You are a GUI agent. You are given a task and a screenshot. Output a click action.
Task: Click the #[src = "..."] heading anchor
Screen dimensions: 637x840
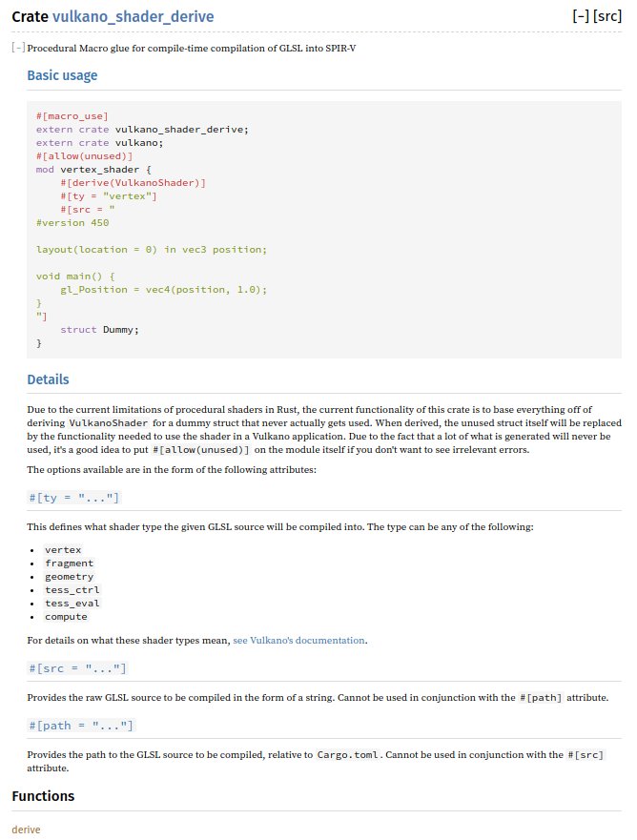click(77, 668)
